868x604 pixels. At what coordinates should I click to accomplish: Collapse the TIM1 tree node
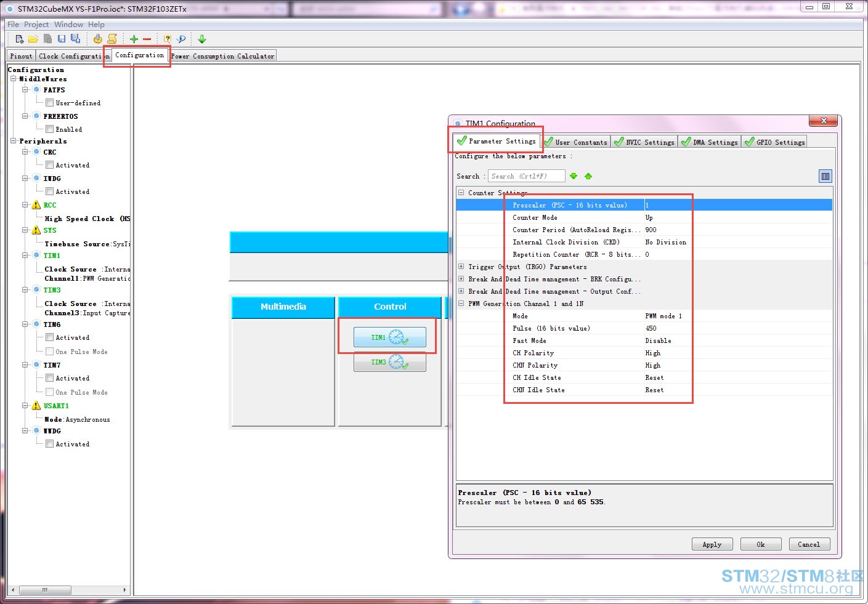tap(25, 256)
